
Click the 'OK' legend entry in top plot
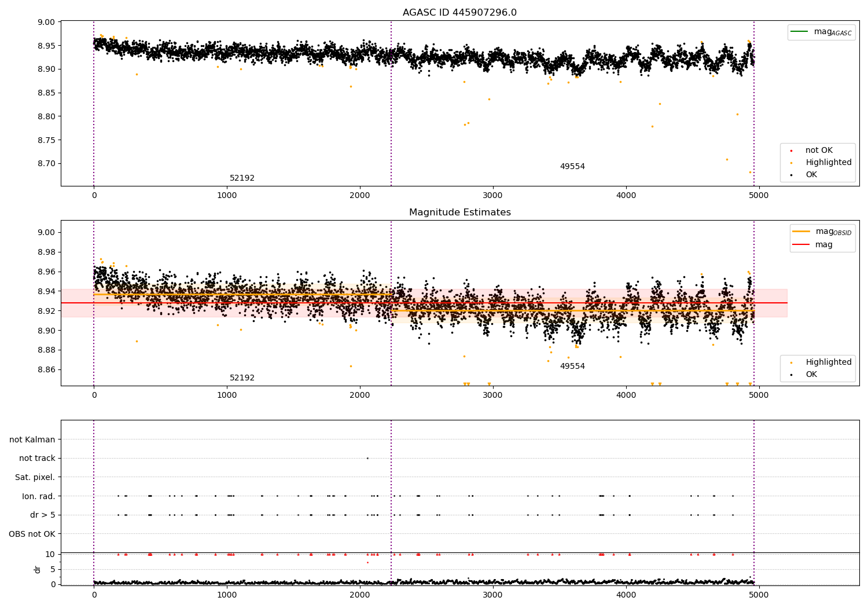click(811, 175)
